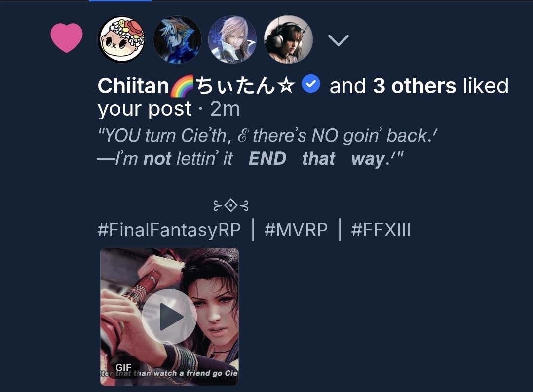Open the #FinalFantasyRP hashtag

(169, 230)
